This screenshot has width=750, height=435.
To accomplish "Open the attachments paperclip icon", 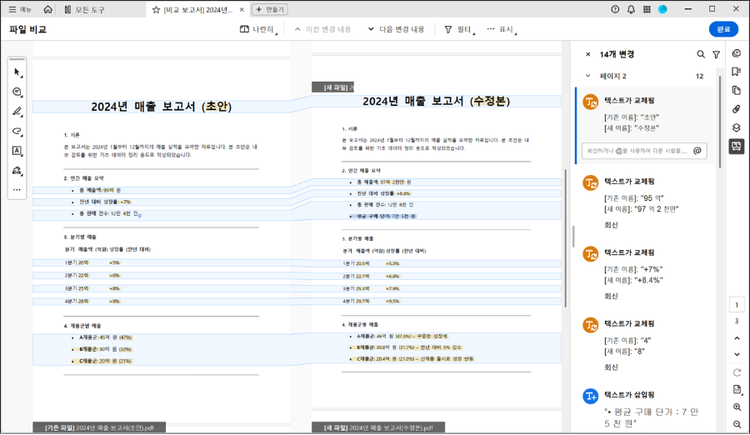I will coord(737,109).
